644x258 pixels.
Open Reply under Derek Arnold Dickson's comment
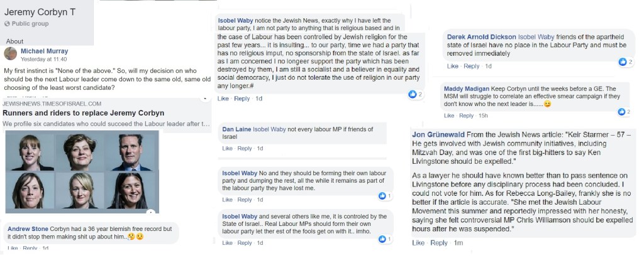coord(471,66)
